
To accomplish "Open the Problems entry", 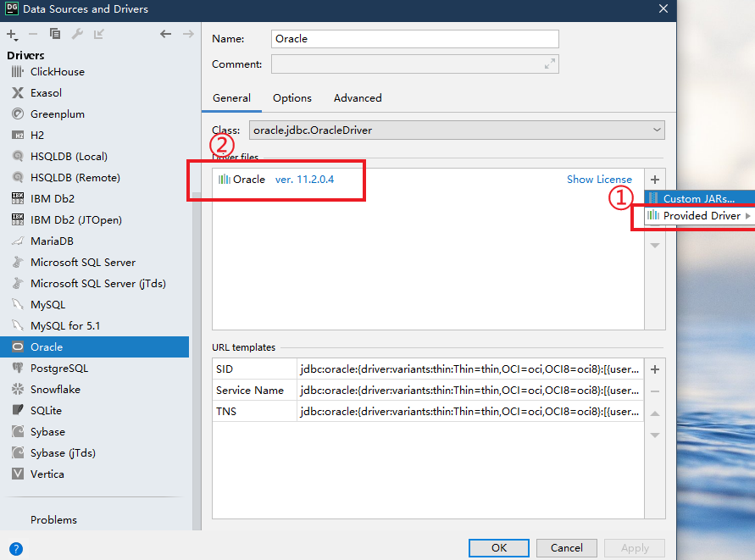I will (x=53, y=520).
